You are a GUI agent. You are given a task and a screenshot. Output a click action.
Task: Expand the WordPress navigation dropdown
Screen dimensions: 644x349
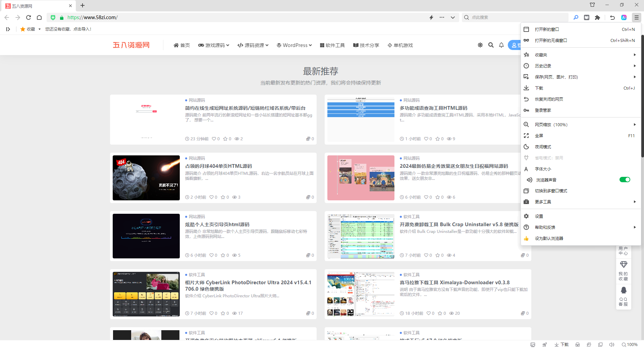(x=294, y=45)
